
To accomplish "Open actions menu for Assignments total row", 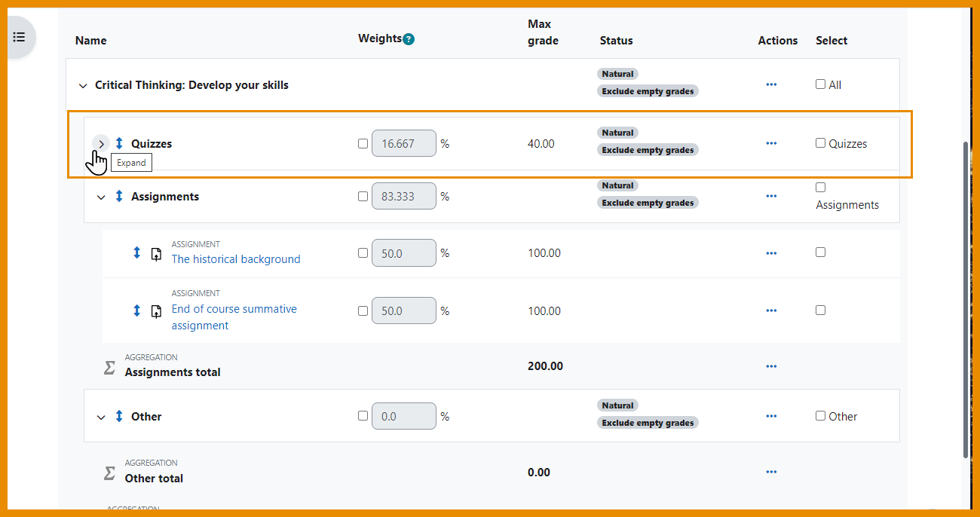I will tap(770, 366).
